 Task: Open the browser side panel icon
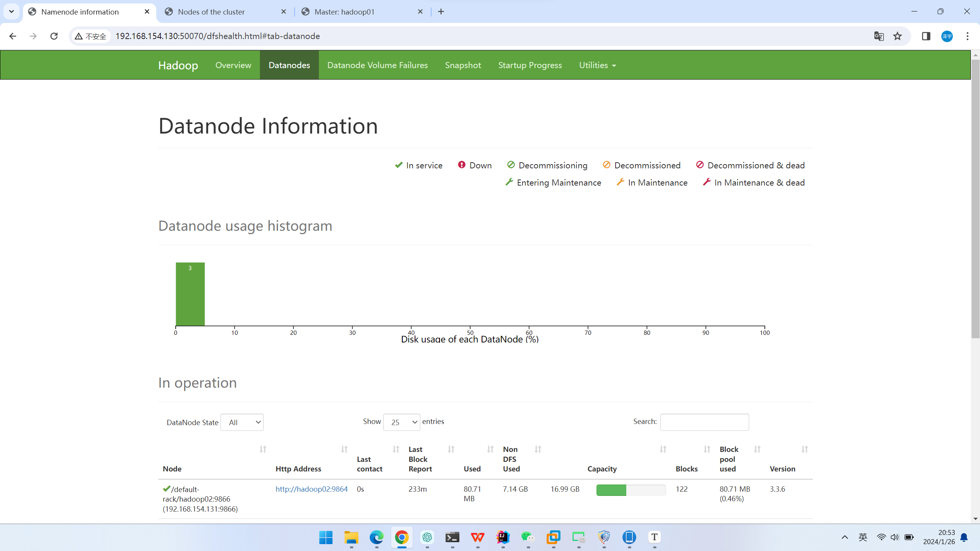point(926,36)
